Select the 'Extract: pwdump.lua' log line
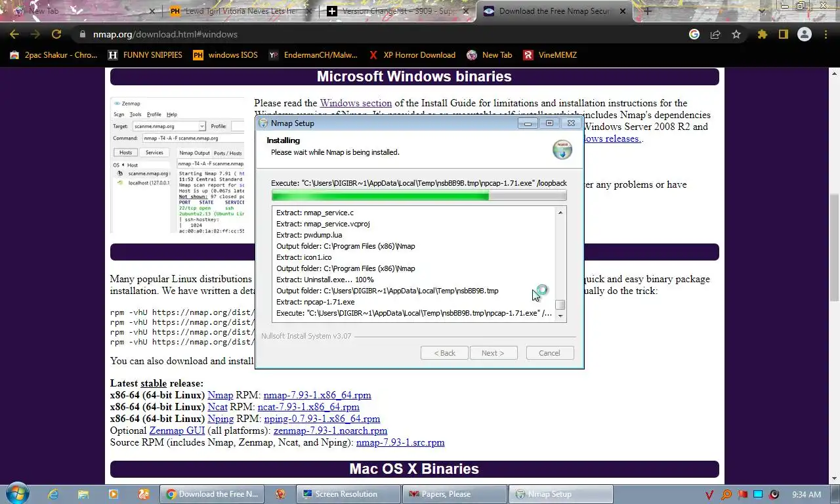The image size is (840, 504). [309, 235]
